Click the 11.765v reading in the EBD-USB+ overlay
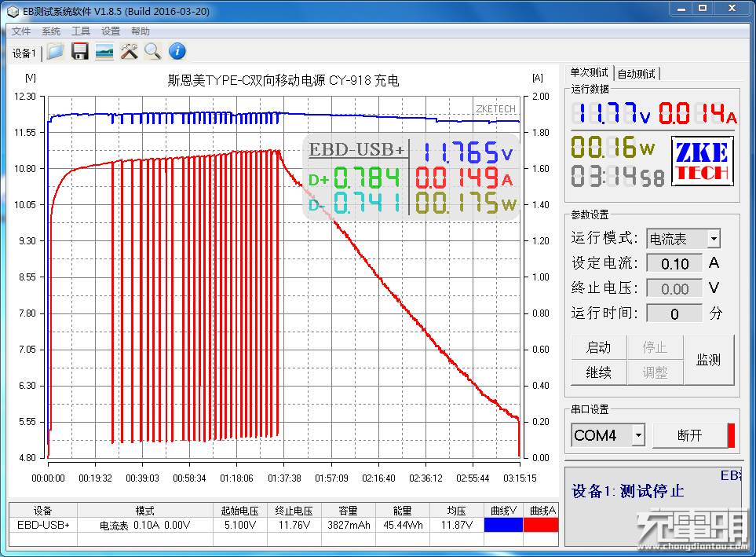The height and width of the screenshot is (557, 756). click(467, 152)
